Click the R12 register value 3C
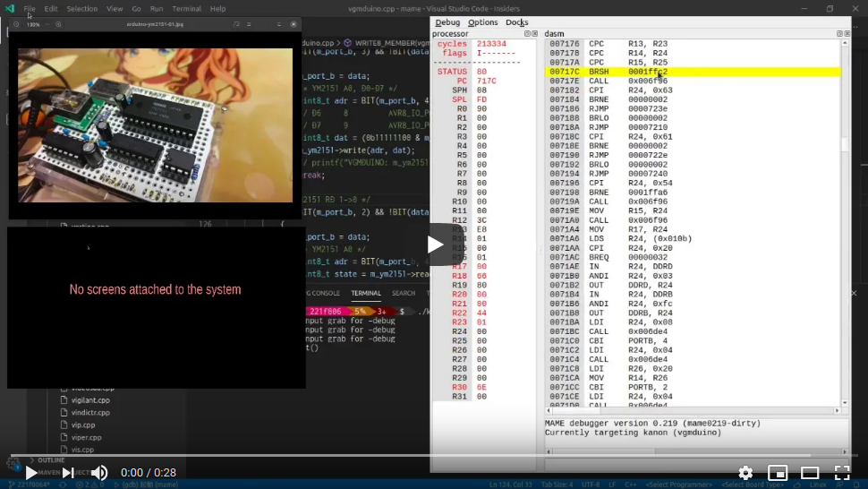The height and width of the screenshot is (489, 868). point(481,219)
